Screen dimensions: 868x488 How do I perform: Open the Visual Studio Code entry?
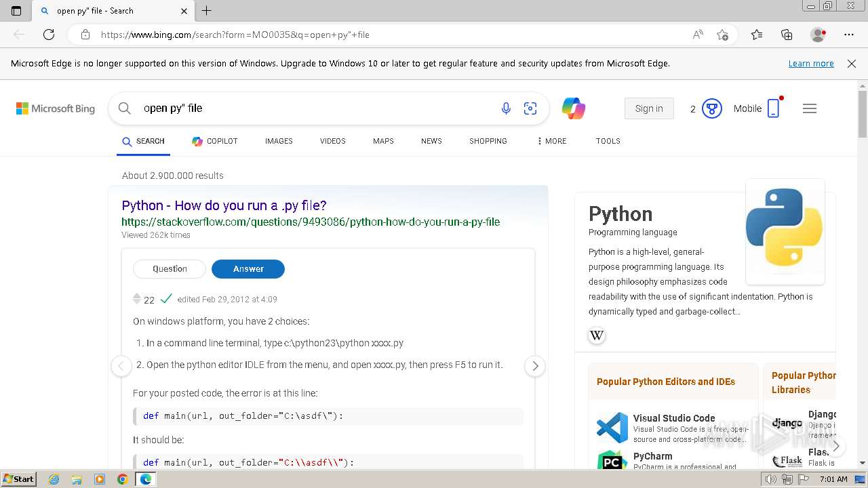coord(674,418)
